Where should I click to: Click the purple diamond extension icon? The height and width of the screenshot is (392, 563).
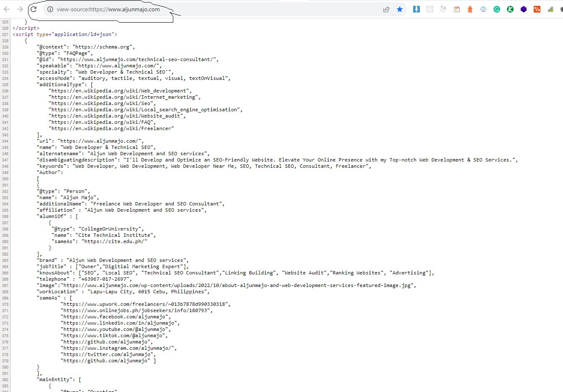[x=524, y=9]
